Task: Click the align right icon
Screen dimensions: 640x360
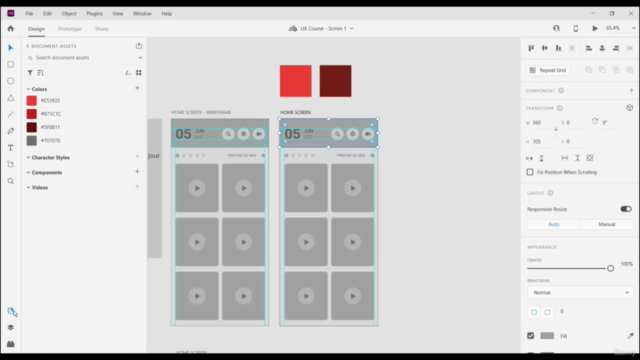Action: tap(616, 48)
